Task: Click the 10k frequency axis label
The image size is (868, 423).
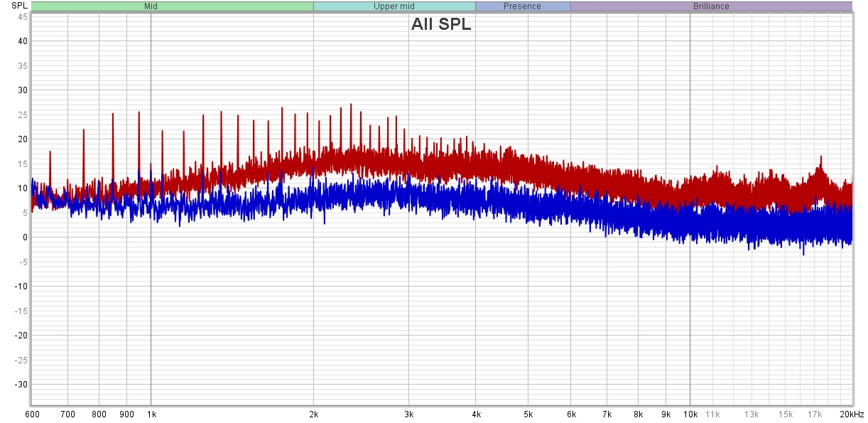Action: pyautogui.click(x=690, y=414)
